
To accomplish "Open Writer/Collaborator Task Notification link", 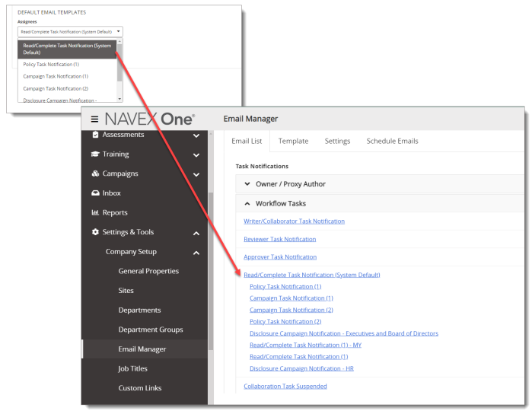I will coord(295,221).
